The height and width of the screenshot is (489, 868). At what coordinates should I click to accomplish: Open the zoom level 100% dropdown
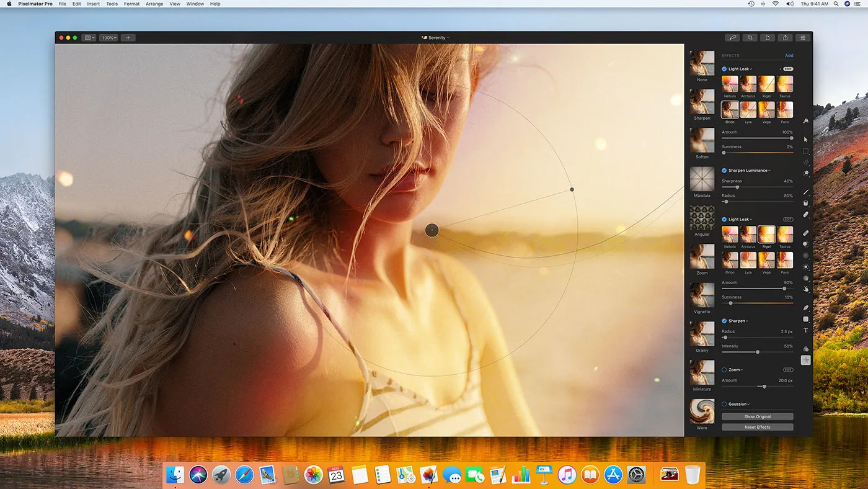click(108, 37)
